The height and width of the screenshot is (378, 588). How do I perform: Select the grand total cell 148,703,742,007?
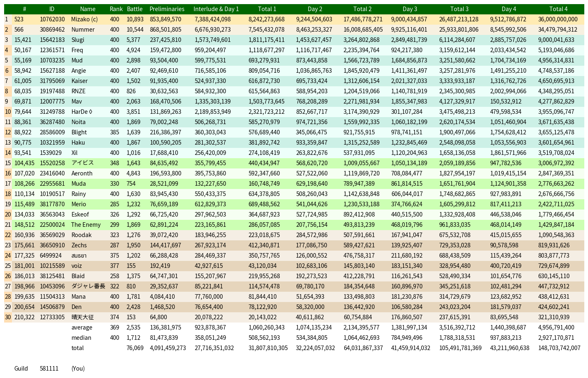click(x=559, y=348)
